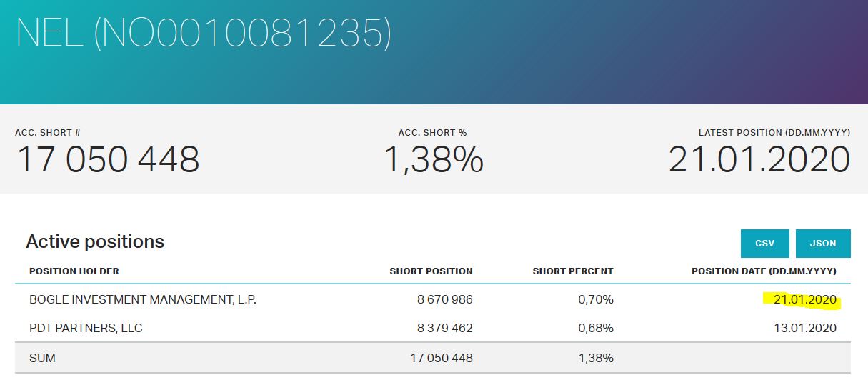
Task: Click the NEL (NO0010081235) page title
Action: 204,33
